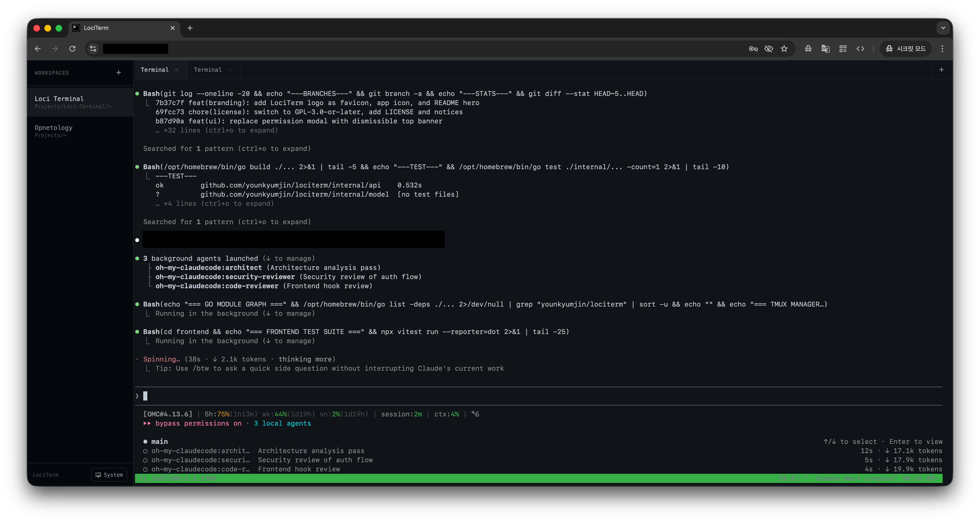980x522 pixels.
Task: Click the password key icon
Action: [x=753, y=49]
